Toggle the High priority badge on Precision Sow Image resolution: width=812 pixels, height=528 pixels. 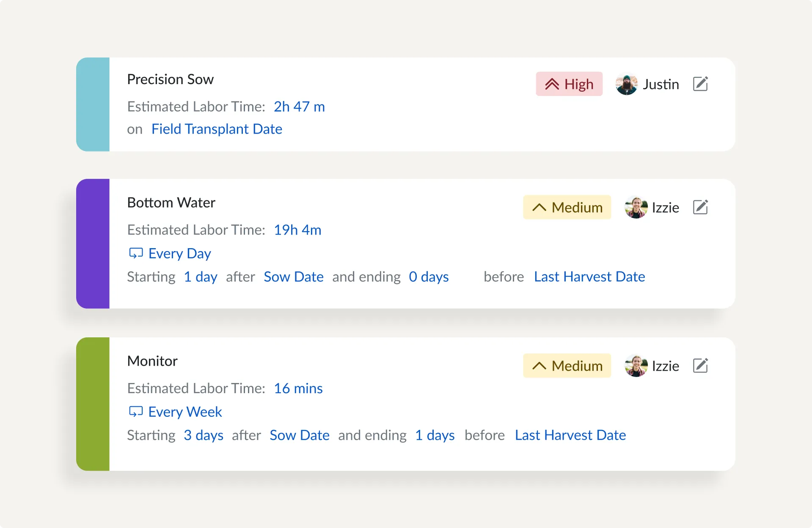click(x=569, y=84)
